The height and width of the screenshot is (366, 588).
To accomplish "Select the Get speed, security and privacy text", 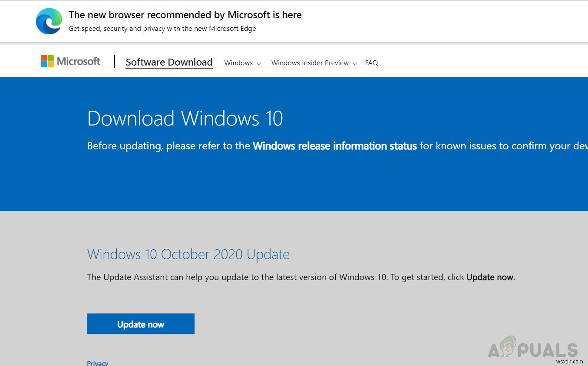I will (x=162, y=28).
